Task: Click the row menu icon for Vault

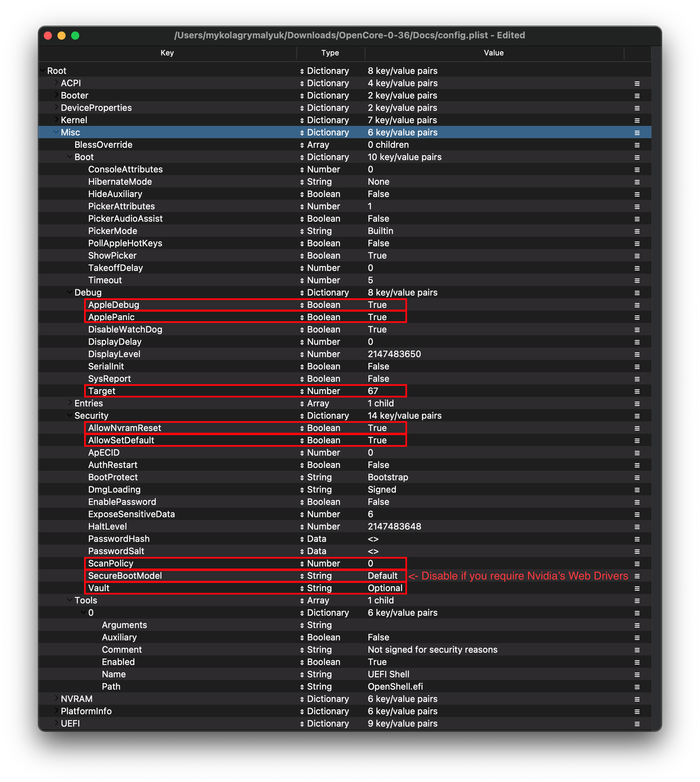Action: click(637, 588)
